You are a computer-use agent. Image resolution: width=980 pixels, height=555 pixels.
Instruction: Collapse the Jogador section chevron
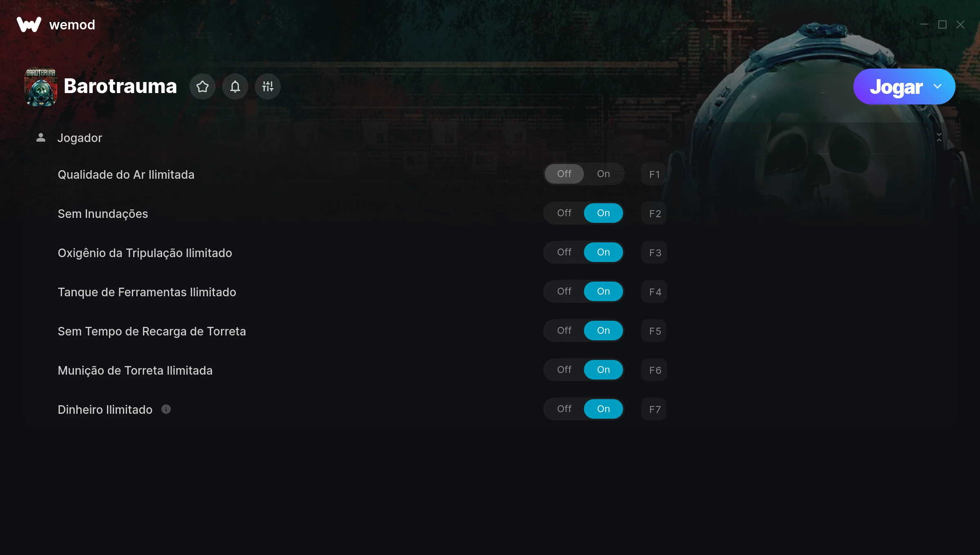pos(939,138)
